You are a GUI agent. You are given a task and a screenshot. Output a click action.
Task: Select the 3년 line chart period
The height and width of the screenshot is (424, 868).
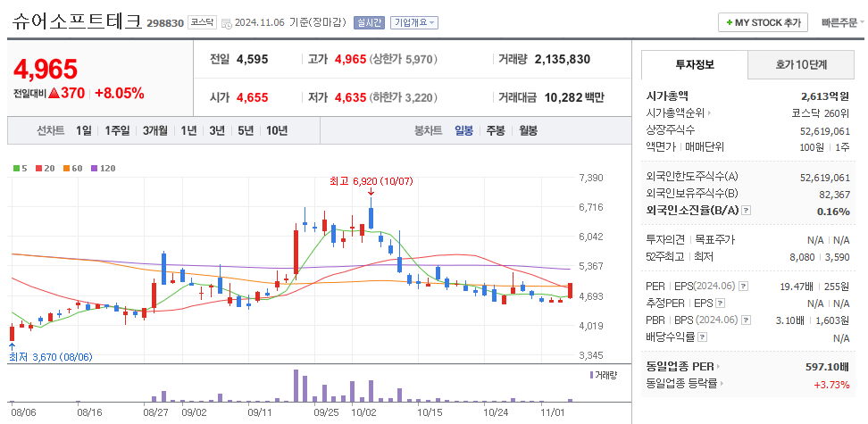(217, 130)
